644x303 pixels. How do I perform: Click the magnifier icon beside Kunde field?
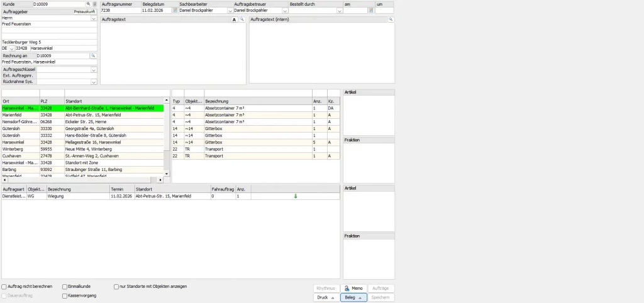pyautogui.click(x=88, y=4)
